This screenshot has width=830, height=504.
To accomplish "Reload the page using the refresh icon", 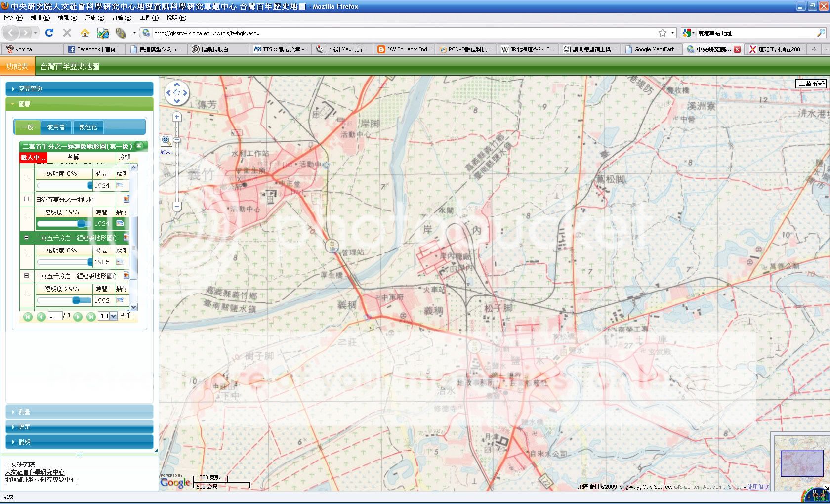I will [x=49, y=33].
